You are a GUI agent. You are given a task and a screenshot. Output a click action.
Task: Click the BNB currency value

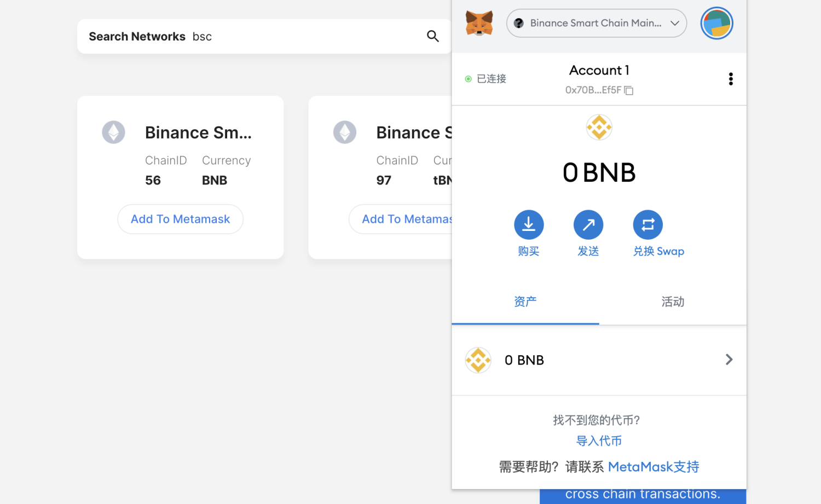pyautogui.click(x=215, y=180)
